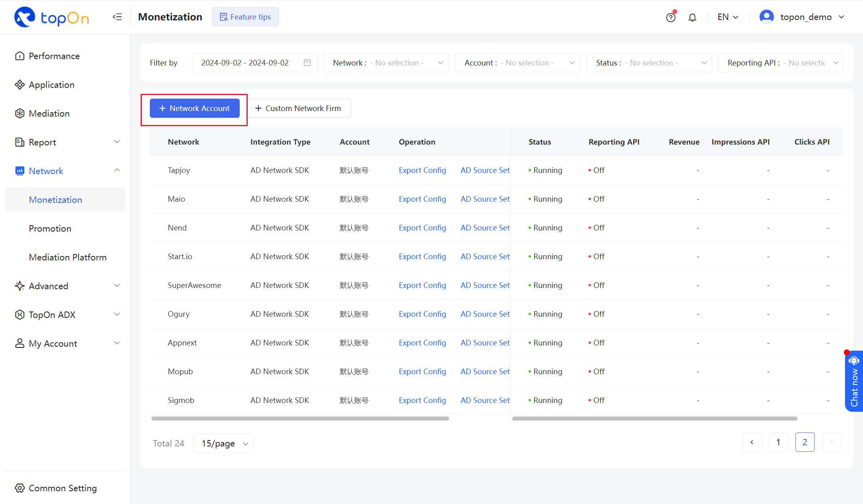The width and height of the screenshot is (863, 504).
Task: Click the Reporting API column header
Action: point(614,142)
